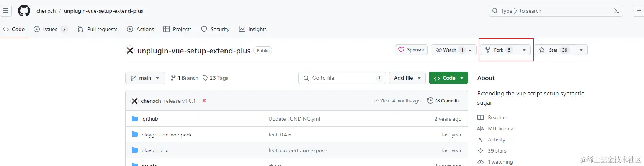Click the GitHub Octocat logo
Image resolution: width=644 pixels, height=166 pixels.
pos(24,11)
